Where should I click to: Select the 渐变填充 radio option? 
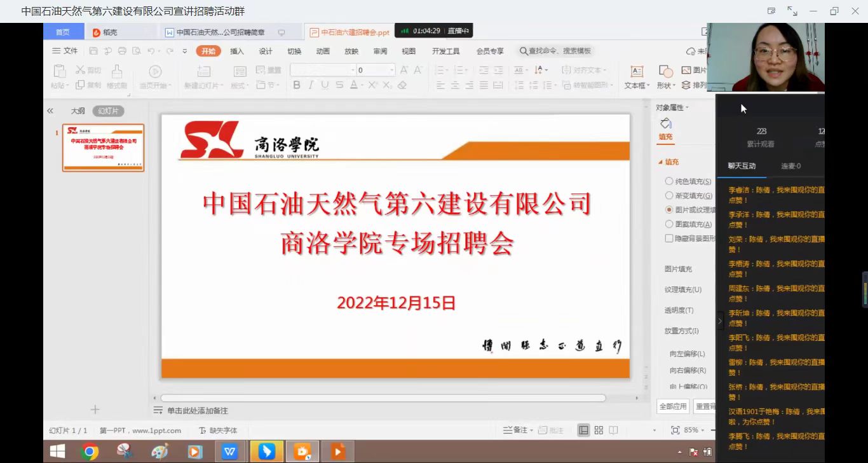click(669, 196)
